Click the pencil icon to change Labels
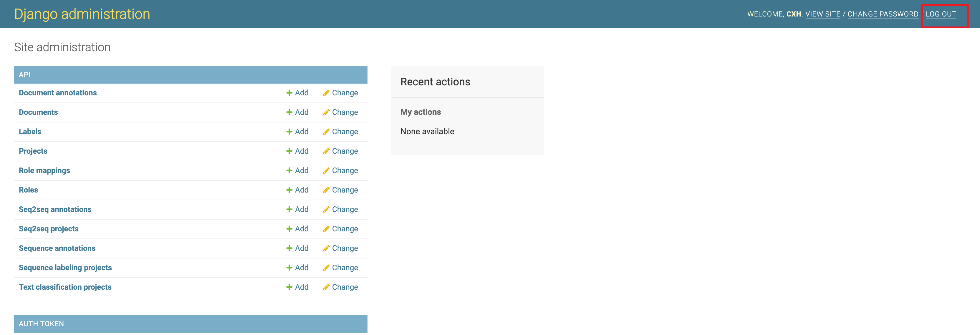This screenshot has height=335, width=980. click(x=326, y=132)
